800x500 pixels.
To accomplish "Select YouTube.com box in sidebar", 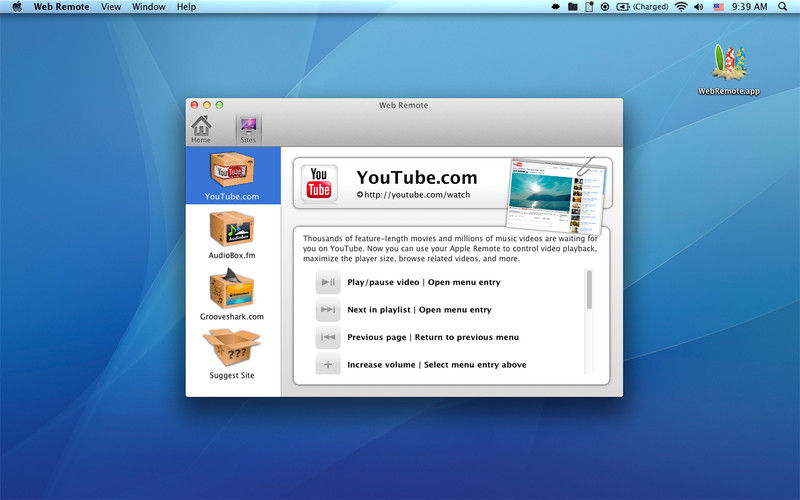I will [x=233, y=176].
